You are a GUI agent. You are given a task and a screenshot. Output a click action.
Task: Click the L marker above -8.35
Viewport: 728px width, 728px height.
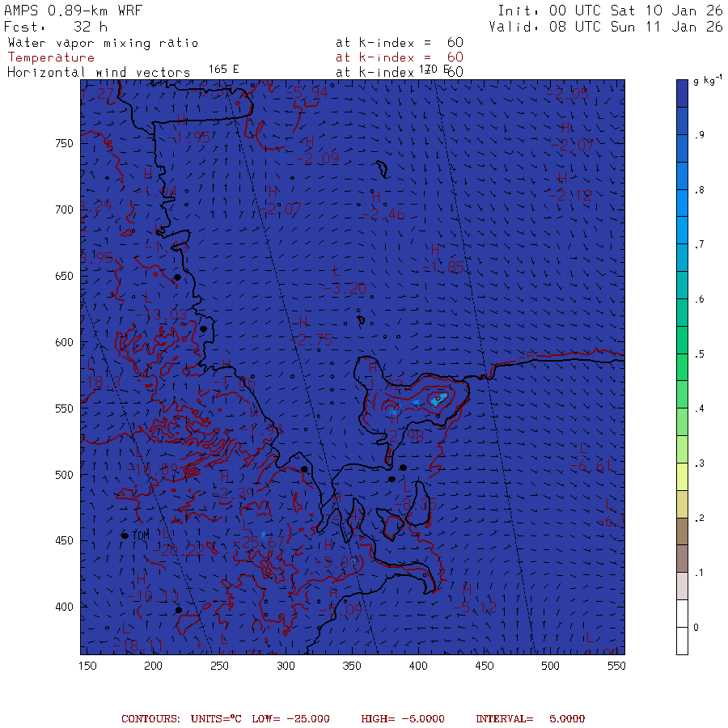[x=407, y=487]
